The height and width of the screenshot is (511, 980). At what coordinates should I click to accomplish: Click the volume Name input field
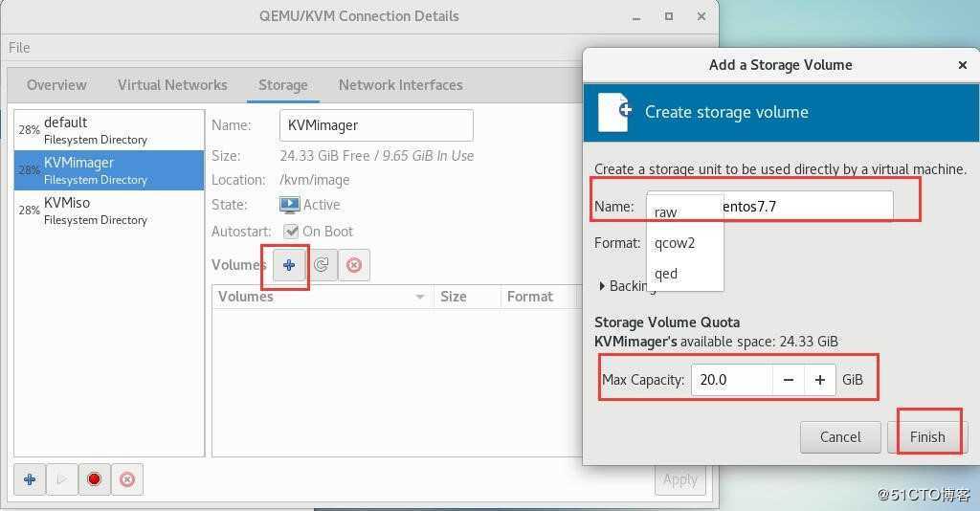click(770, 206)
